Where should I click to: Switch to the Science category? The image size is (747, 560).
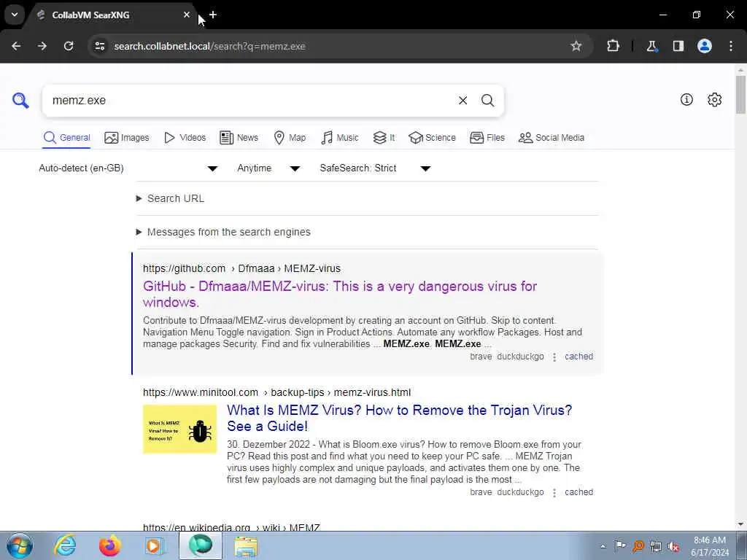coord(432,138)
